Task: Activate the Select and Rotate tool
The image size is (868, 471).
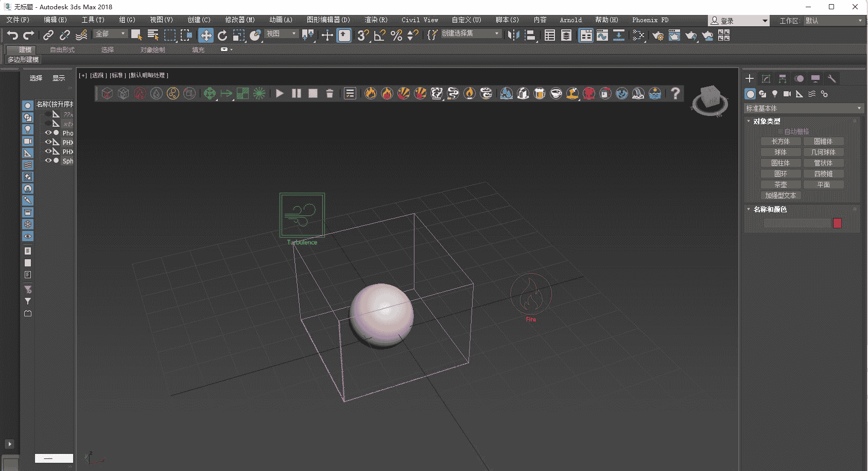Action: point(222,35)
